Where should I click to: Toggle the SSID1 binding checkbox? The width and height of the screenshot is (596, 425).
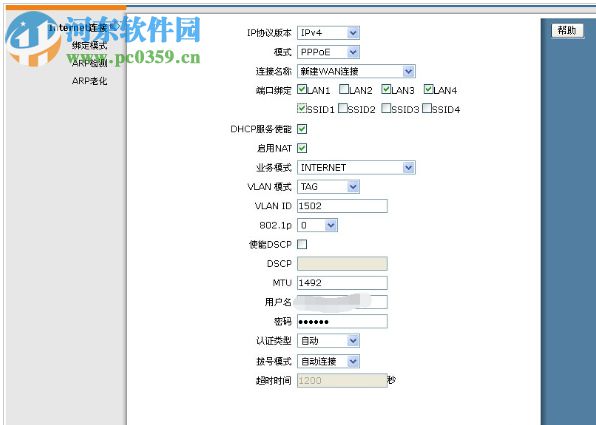point(302,108)
